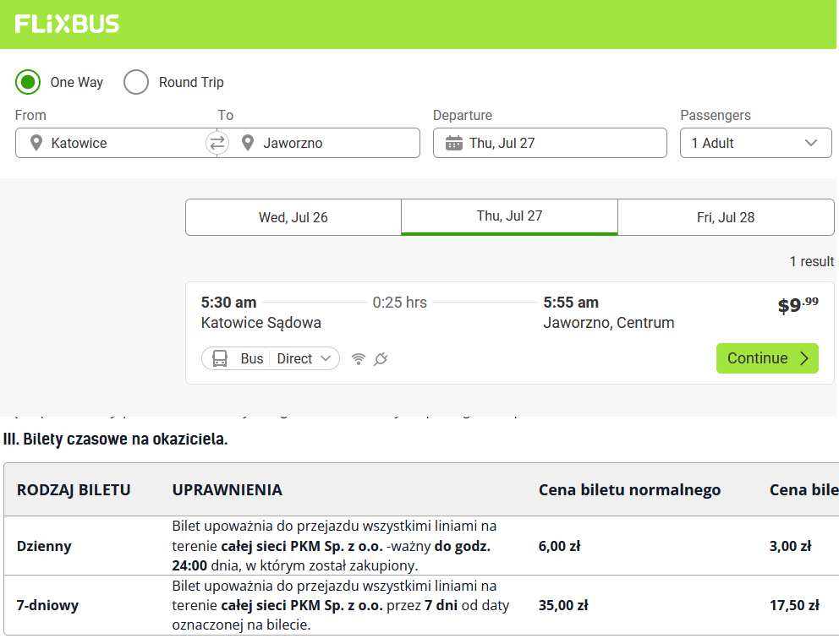Click the UPRAWNIENIA column header

228,490
